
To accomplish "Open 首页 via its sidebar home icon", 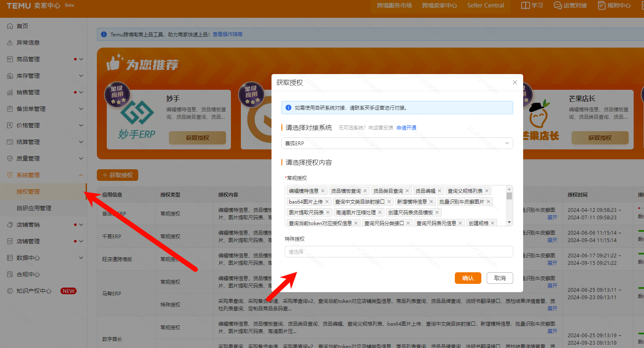I will [x=10, y=26].
